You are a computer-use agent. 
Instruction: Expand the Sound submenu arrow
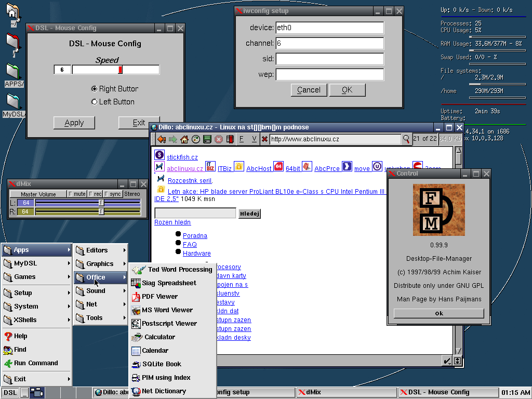coord(125,291)
